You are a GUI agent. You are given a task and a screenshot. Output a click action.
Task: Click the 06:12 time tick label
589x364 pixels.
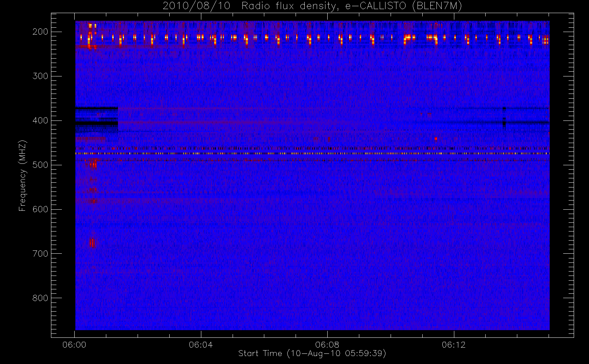[x=454, y=345]
